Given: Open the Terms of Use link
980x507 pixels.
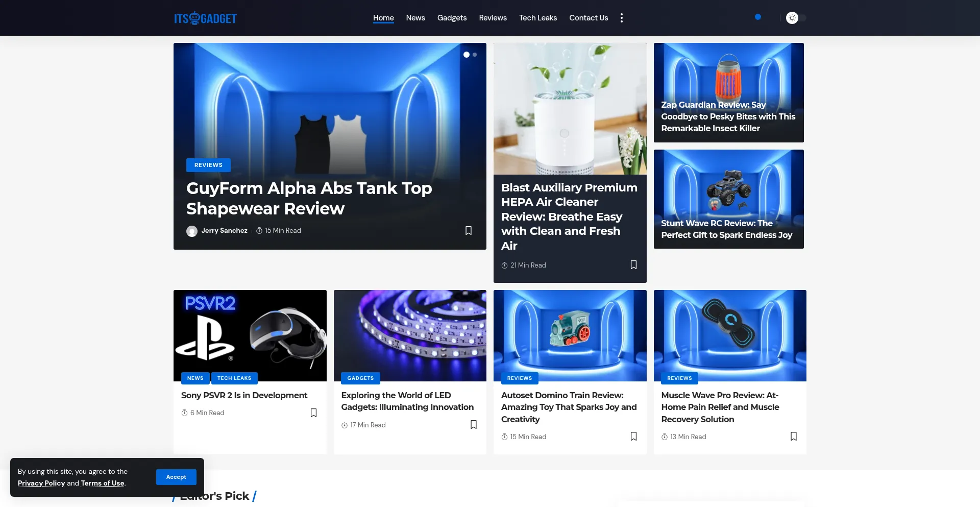Looking at the screenshot, I should tap(103, 483).
